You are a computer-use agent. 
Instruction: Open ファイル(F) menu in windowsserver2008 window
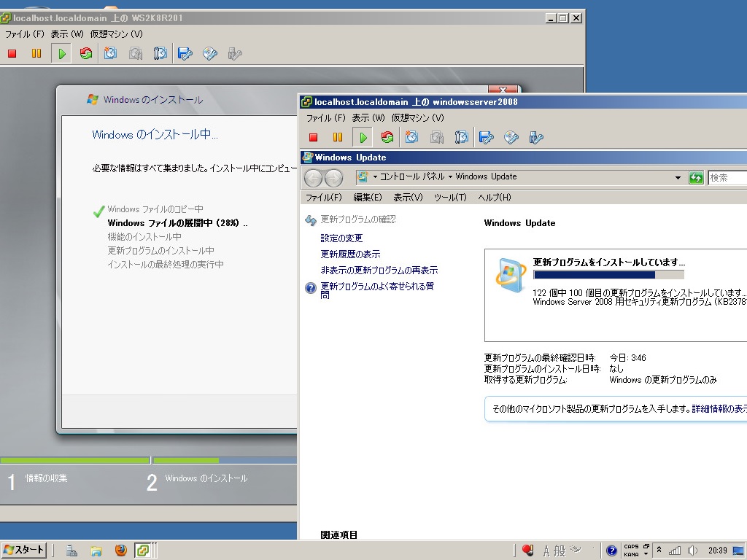(x=325, y=117)
